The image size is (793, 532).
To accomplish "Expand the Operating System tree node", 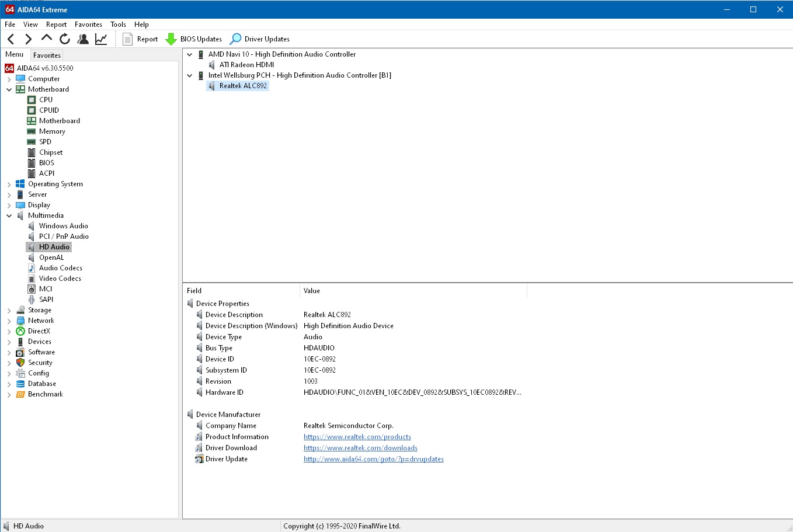I will [x=9, y=184].
